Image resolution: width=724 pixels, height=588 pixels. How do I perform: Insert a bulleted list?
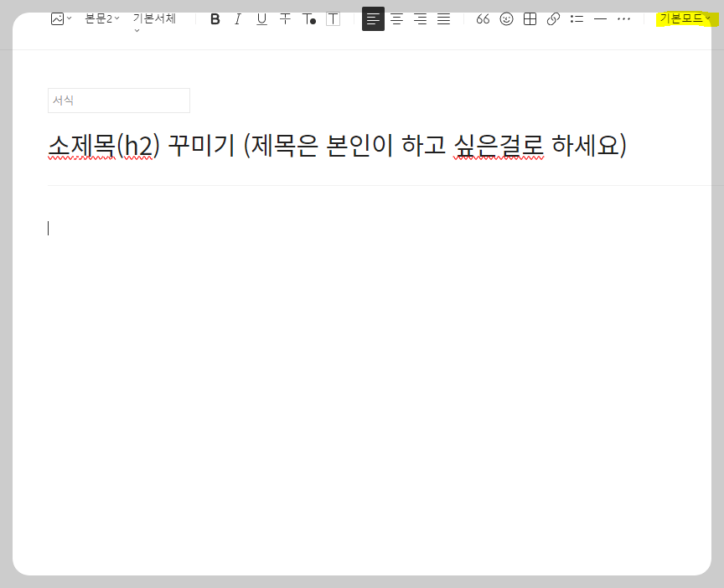click(577, 18)
